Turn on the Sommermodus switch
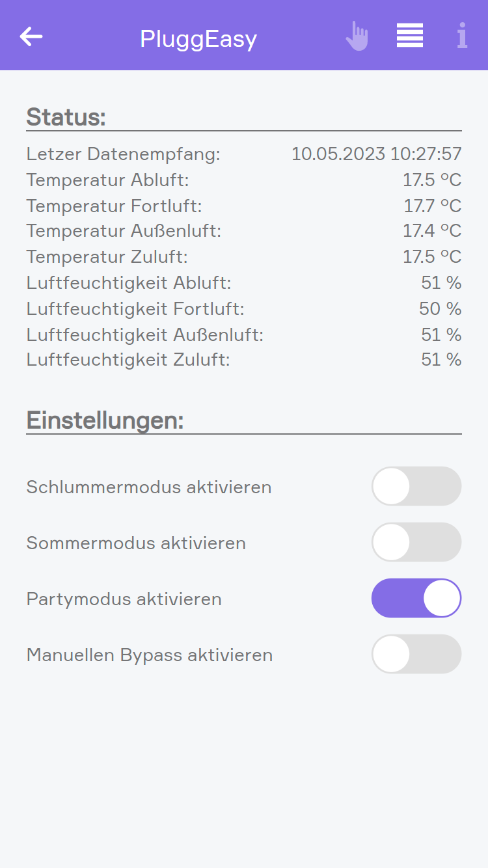Viewport: 488px width, 868px height. 416,542
